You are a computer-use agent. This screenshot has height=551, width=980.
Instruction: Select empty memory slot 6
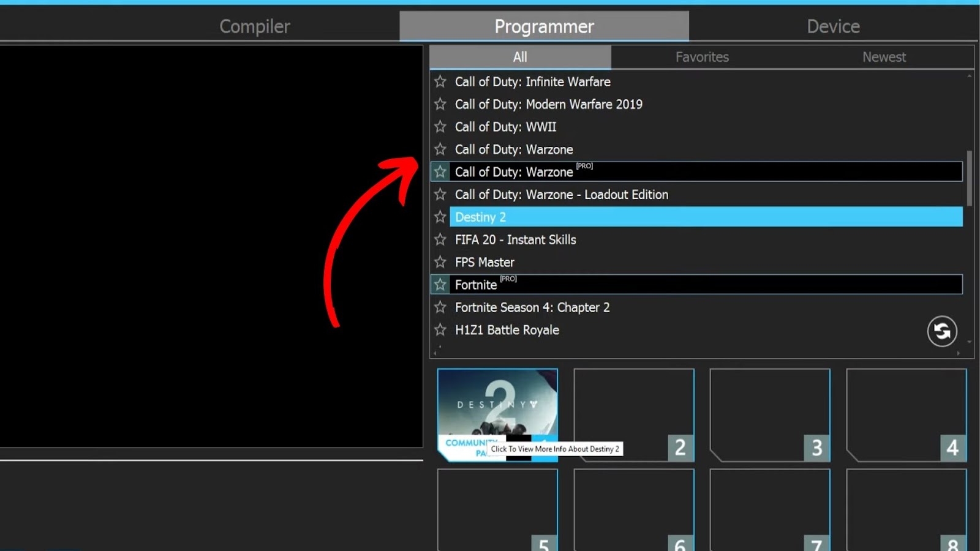634,510
